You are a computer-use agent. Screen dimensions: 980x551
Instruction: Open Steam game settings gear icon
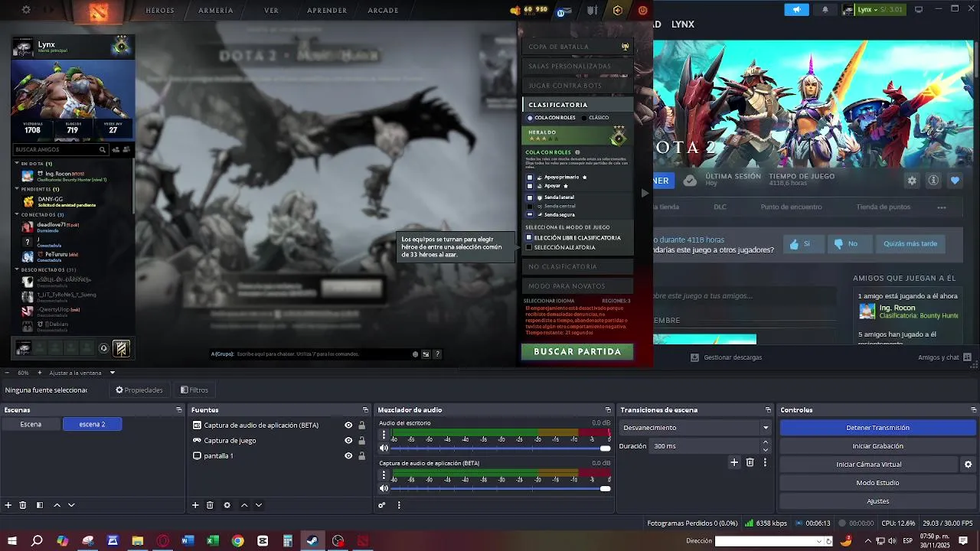pos(911,181)
